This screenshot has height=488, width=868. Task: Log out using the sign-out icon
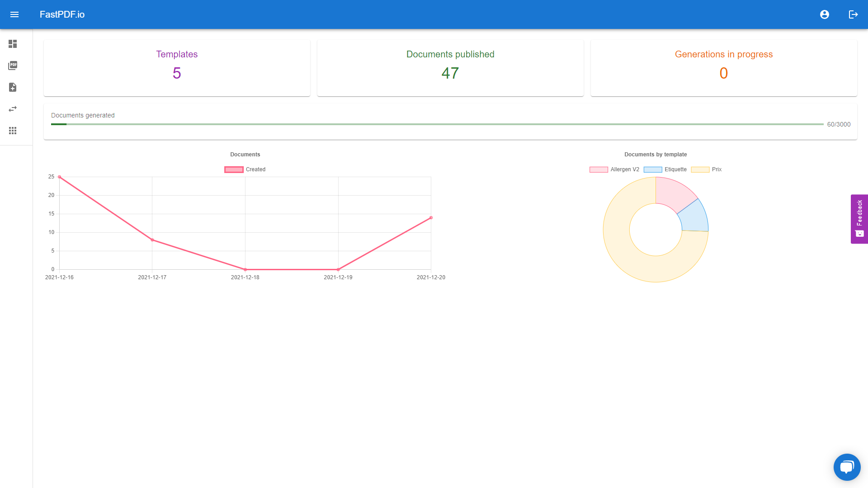(854, 14)
